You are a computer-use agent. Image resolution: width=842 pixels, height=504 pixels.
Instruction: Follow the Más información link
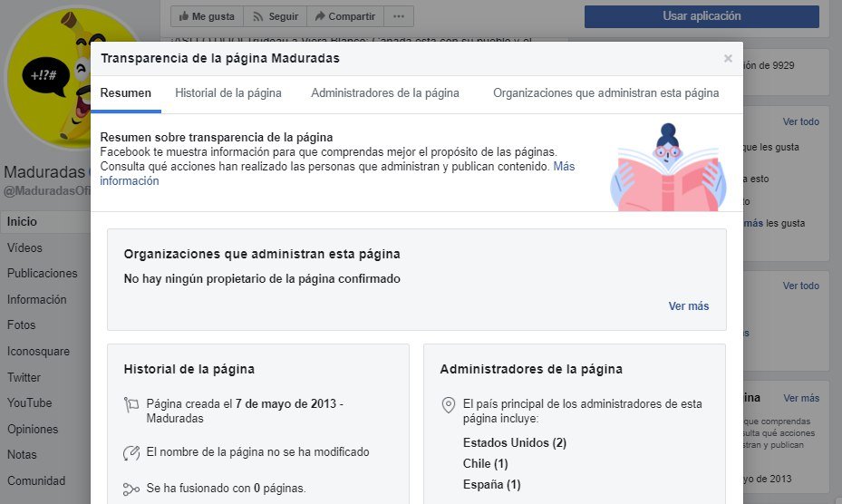point(337,173)
